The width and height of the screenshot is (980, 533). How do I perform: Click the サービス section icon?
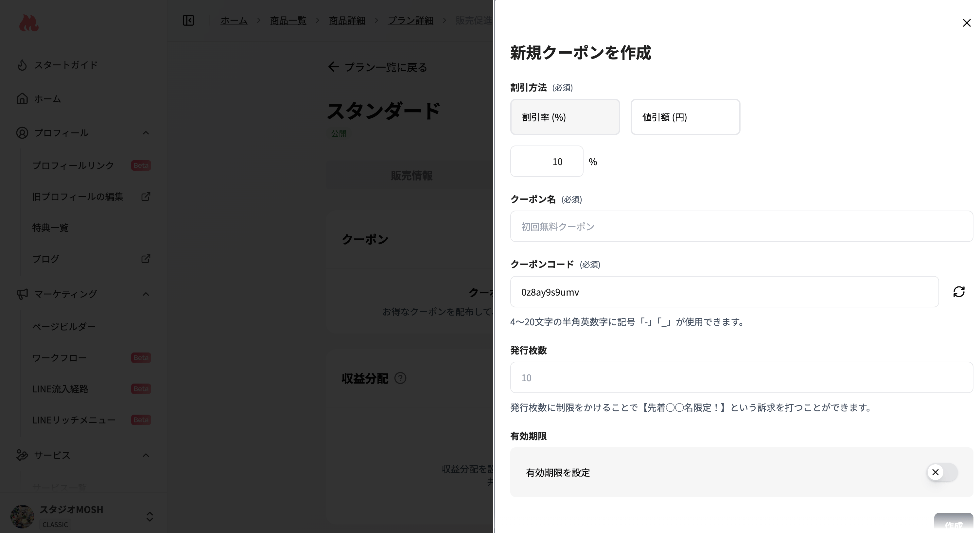tap(22, 456)
